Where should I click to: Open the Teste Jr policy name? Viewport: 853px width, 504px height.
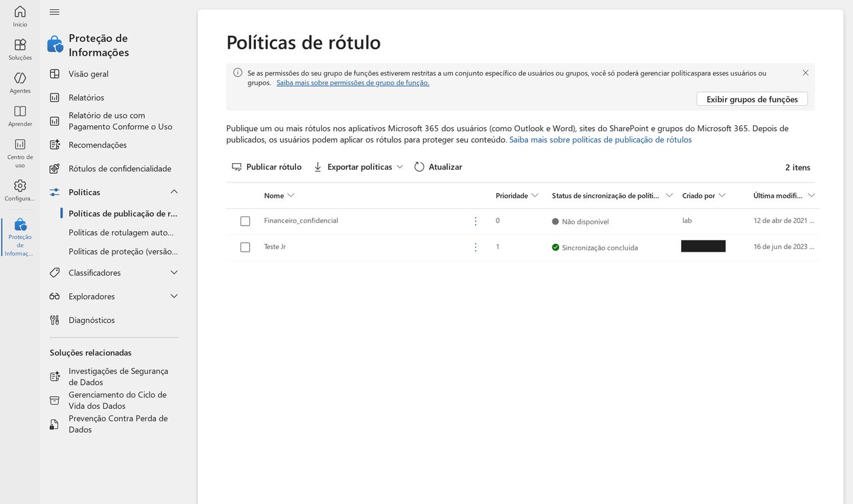[275, 246]
